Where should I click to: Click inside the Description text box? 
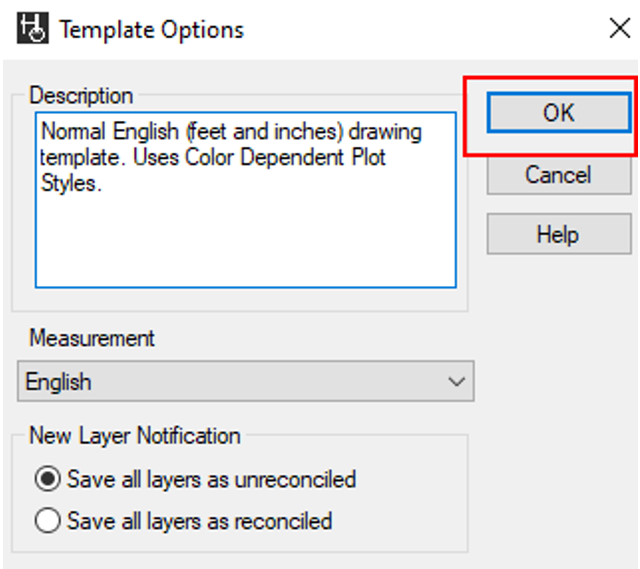click(246, 200)
